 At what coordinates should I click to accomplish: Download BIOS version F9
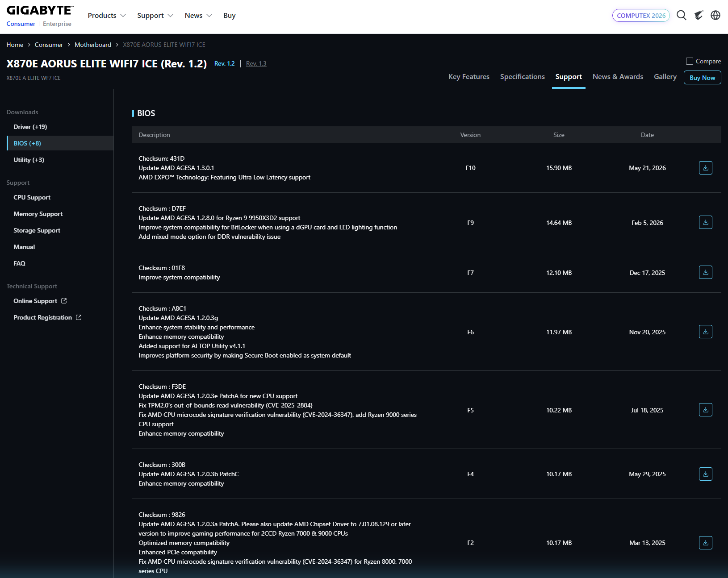tap(705, 222)
